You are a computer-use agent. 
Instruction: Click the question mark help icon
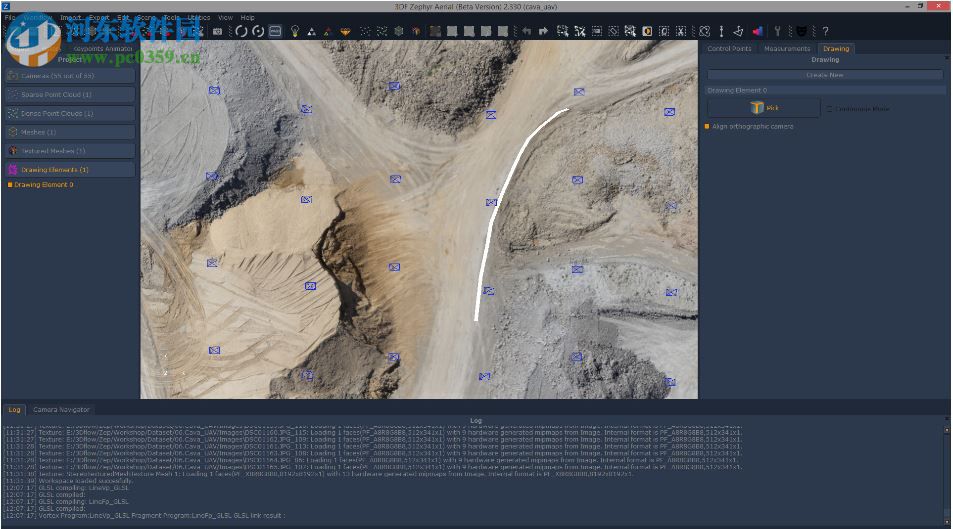click(825, 31)
